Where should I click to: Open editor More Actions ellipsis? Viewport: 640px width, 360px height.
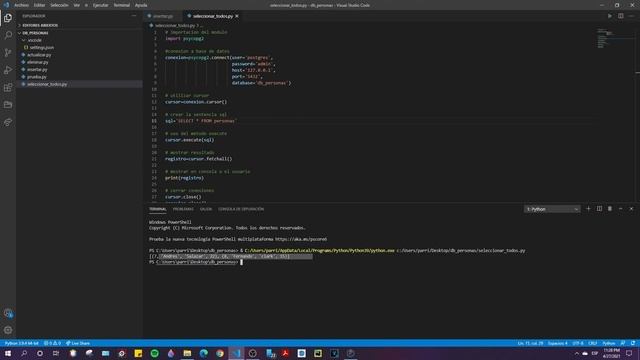[631, 16]
